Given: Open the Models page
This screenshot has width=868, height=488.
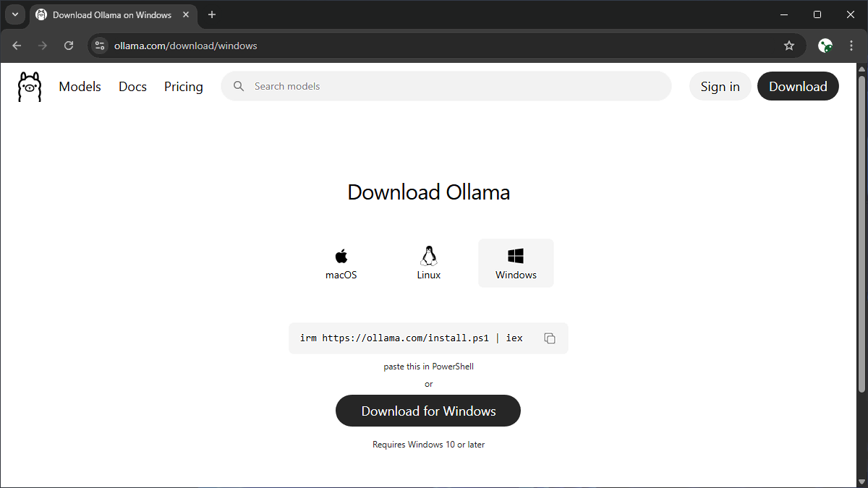Looking at the screenshot, I should pyautogui.click(x=80, y=87).
